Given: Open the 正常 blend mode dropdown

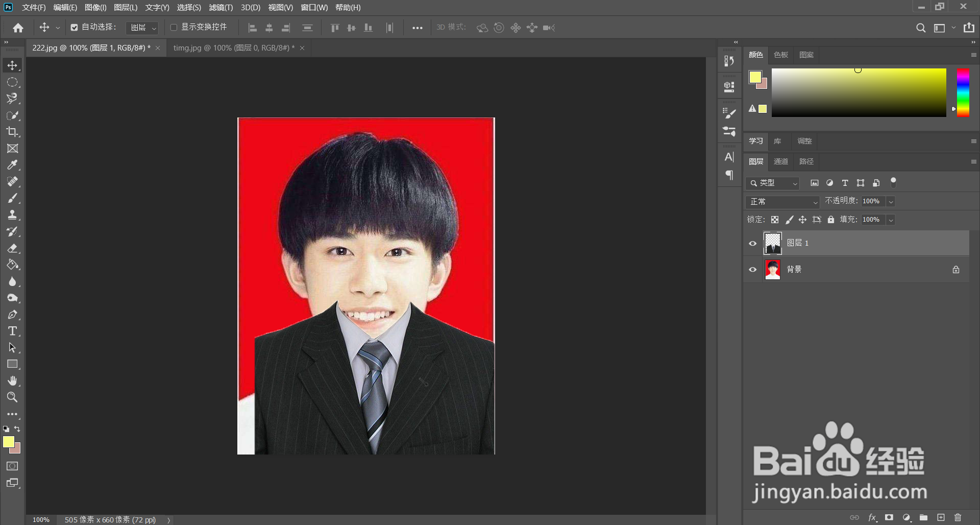Looking at the screenshot, I should pyautogui.click(x=782, y=202).
